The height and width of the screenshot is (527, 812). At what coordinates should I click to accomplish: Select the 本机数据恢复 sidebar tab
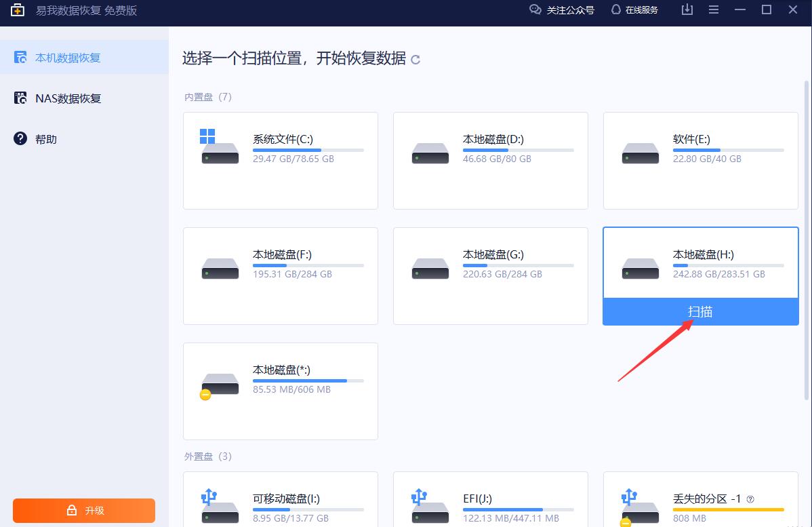(x=68, y=57)
